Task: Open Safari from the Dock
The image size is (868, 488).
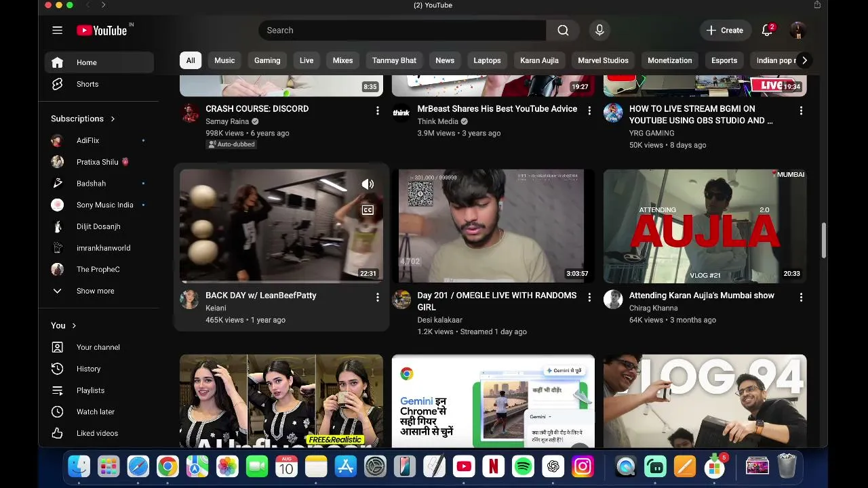Action: 138,466
